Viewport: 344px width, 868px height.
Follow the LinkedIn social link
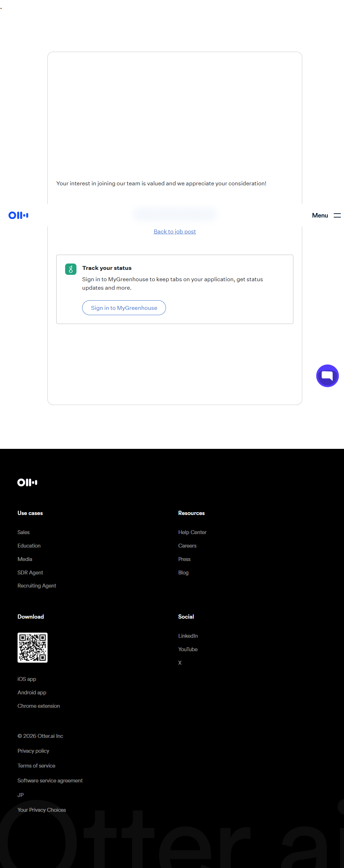188,636
